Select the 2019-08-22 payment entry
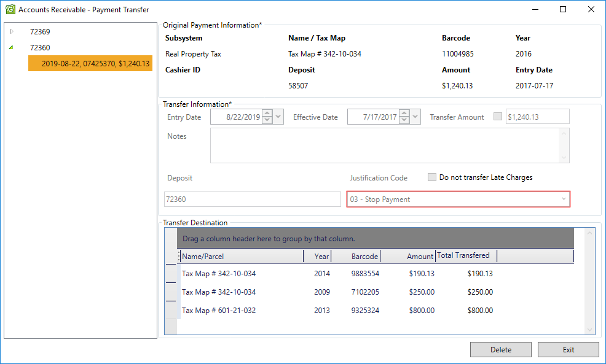 [x=90, y=63]
